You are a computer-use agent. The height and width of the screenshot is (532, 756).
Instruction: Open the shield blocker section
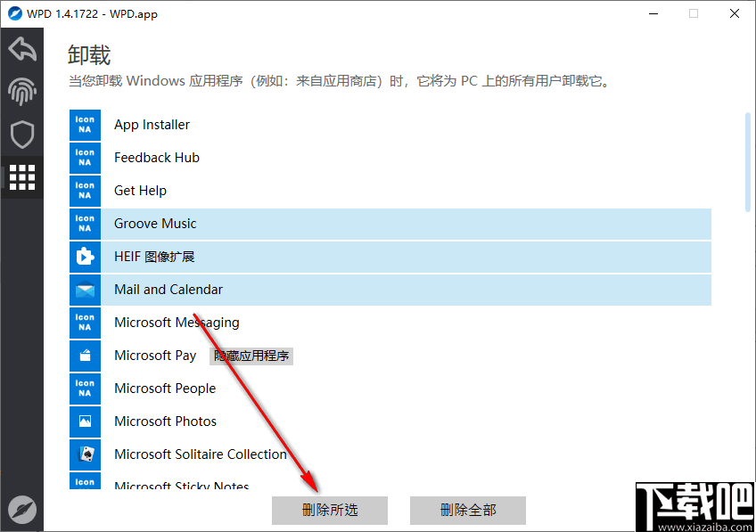coord(22,135)
